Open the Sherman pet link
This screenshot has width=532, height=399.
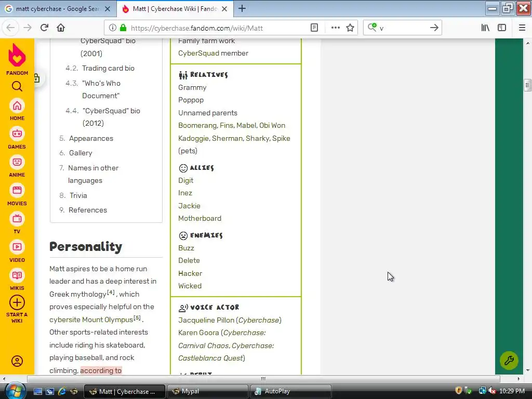[228, 138]
